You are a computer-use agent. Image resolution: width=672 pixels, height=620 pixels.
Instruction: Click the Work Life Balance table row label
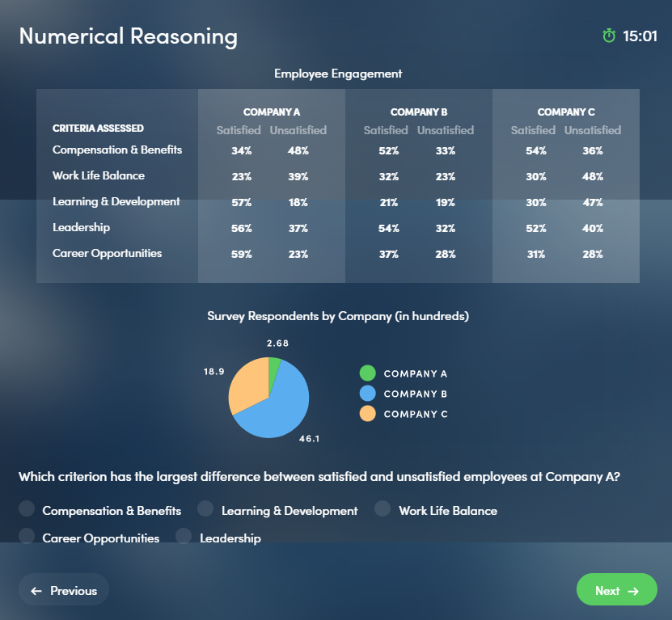pos(99,175)
